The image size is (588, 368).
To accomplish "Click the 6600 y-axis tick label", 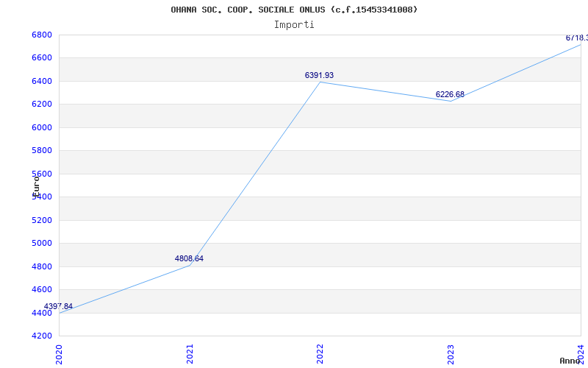I will 42,58.
